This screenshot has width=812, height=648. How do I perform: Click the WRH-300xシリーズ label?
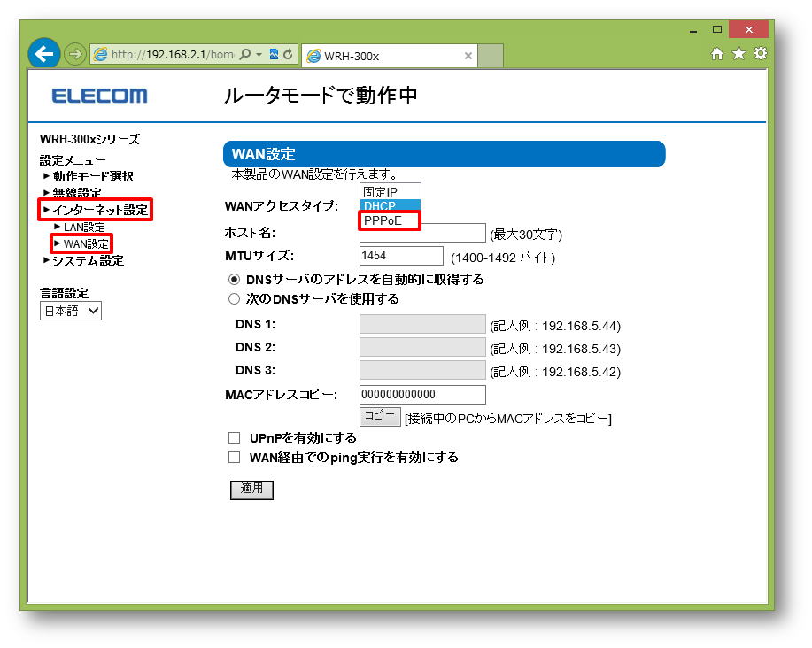pos(89,139)
